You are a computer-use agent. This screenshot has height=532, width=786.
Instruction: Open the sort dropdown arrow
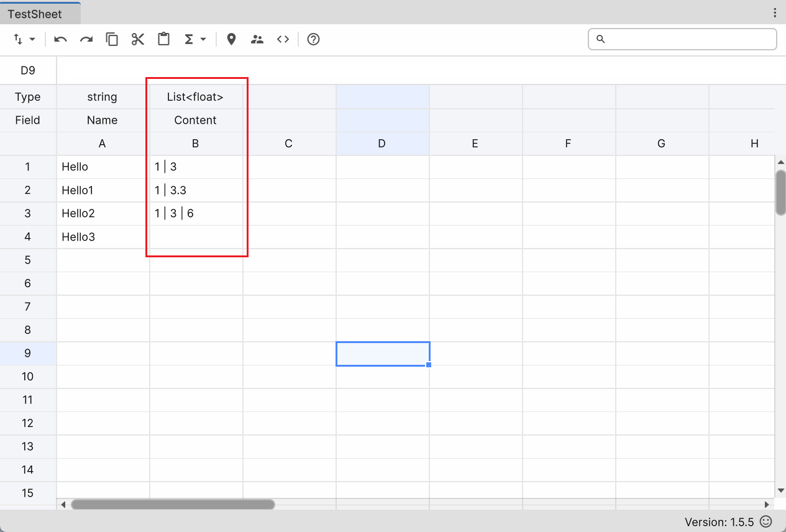(32, 39)
